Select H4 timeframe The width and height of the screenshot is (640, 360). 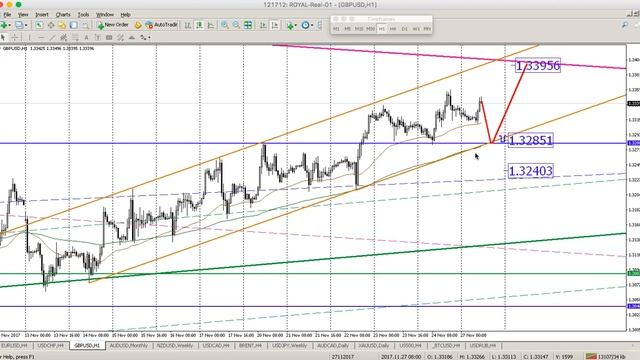[393, 29]
